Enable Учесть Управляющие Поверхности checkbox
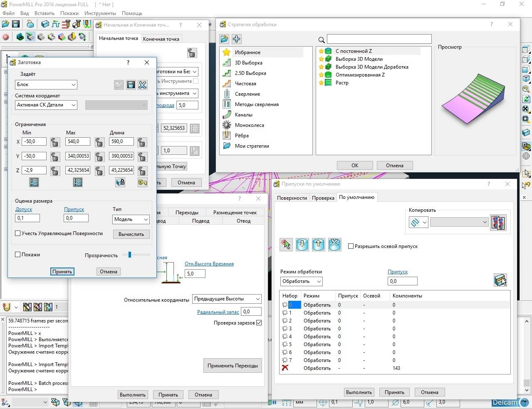532x409 pixels. 18,233
